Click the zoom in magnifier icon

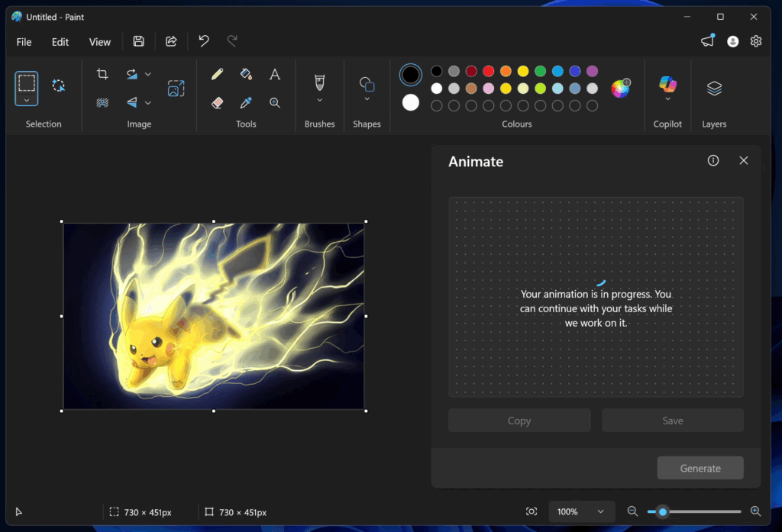pos(755,511)
